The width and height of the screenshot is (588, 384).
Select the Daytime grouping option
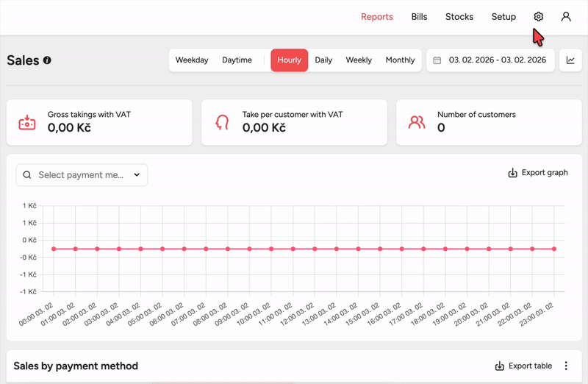point(237,60)
